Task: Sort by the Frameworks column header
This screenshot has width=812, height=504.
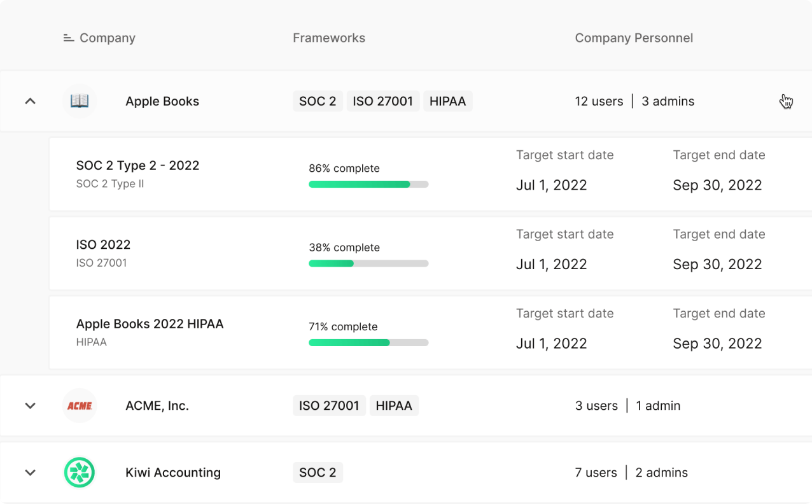Action: [328, 38]
